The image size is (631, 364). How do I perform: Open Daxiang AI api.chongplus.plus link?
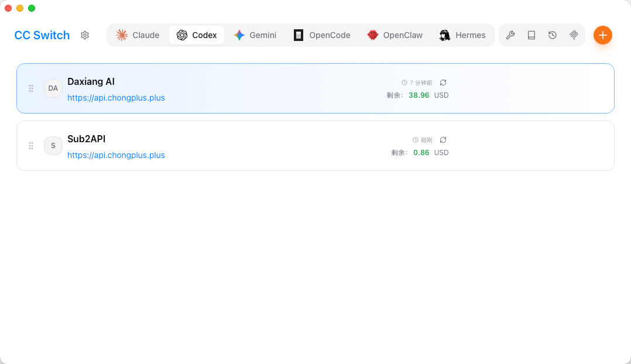coord(116,98)
